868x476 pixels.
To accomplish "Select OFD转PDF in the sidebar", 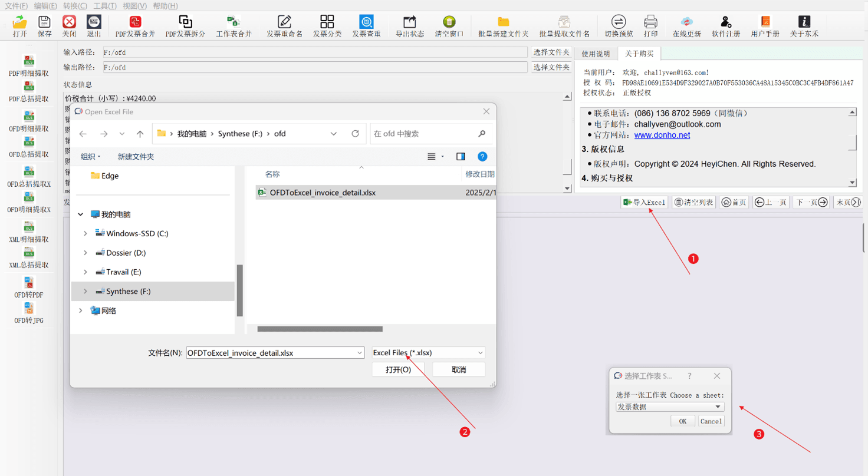I will pyautogui.click(x=29, y=287).
